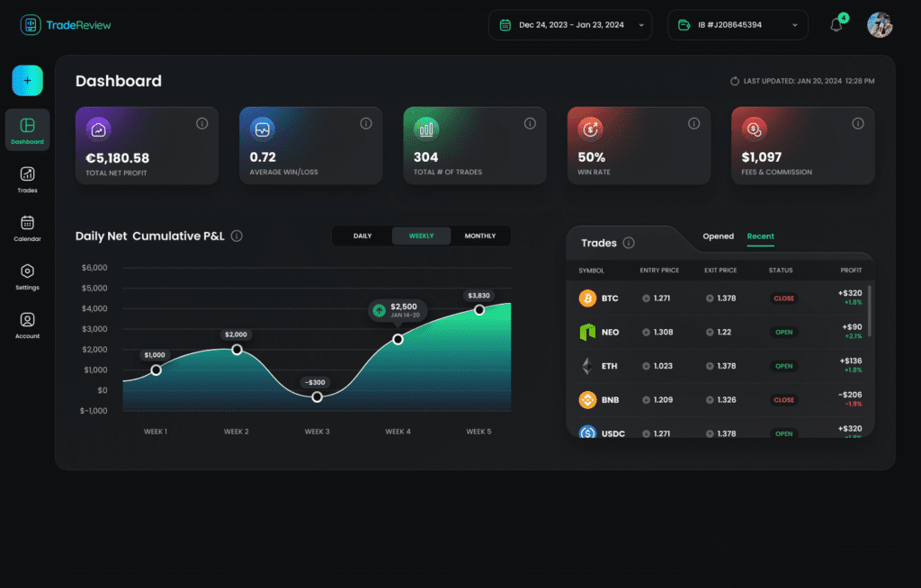
Task: Click the info icon on Total Net Profit card
Action: 202,123
